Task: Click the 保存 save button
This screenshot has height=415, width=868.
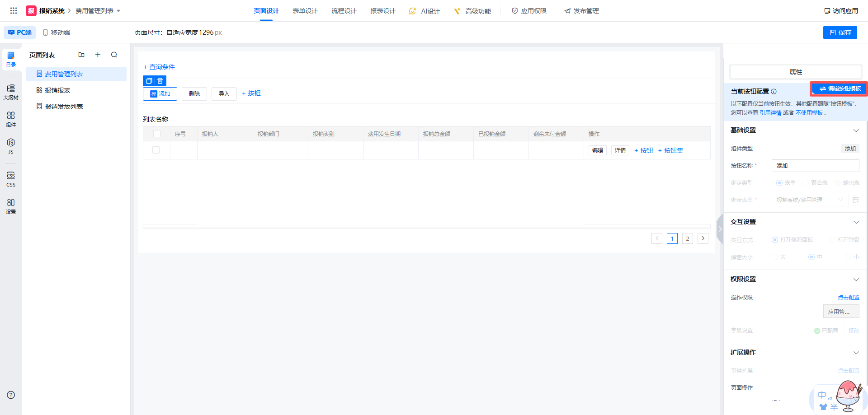Action: [x=840, y=33]
